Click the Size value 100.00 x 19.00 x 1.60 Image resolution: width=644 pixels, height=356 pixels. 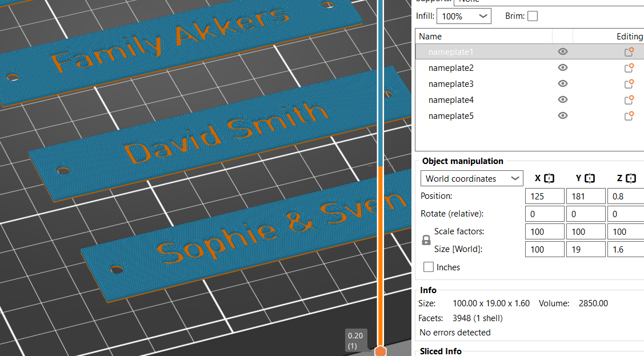click(x=491, y=303)
